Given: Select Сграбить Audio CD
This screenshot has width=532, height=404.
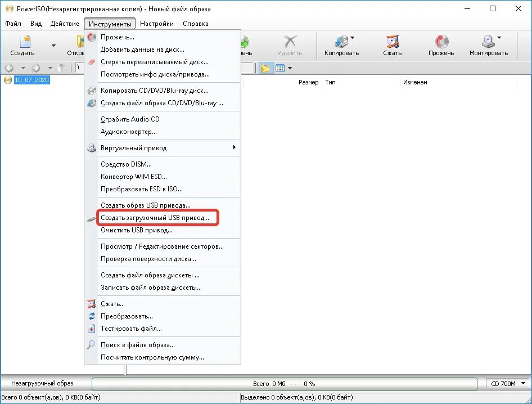Looking at the screenshot, I should tap(163, 119).
